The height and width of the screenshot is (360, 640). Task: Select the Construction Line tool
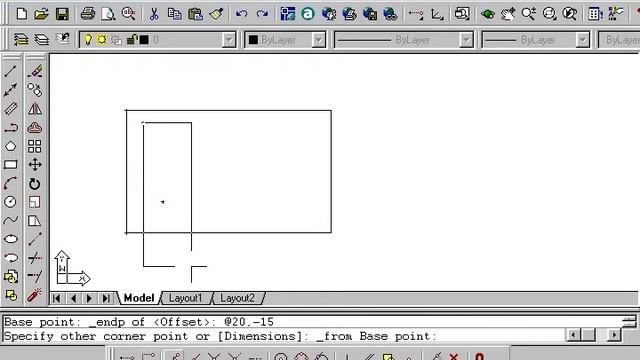coord(11,90)
